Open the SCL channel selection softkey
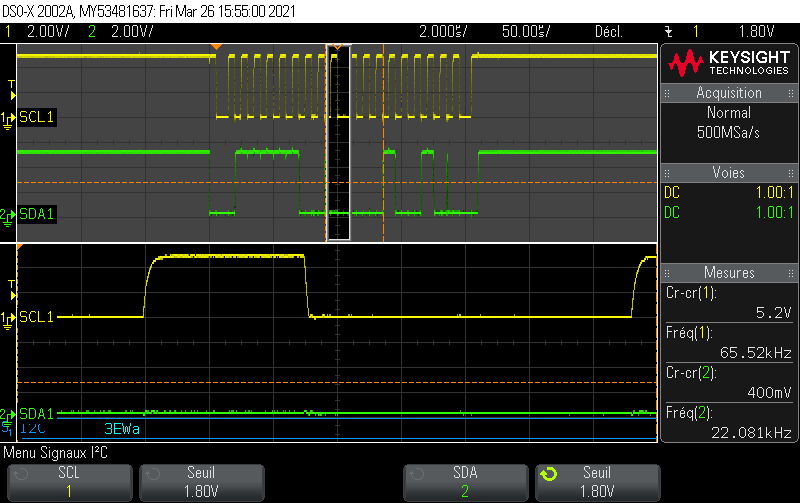Screen dimensions: 800x503 pyautogui.click(x=68, y=482)
